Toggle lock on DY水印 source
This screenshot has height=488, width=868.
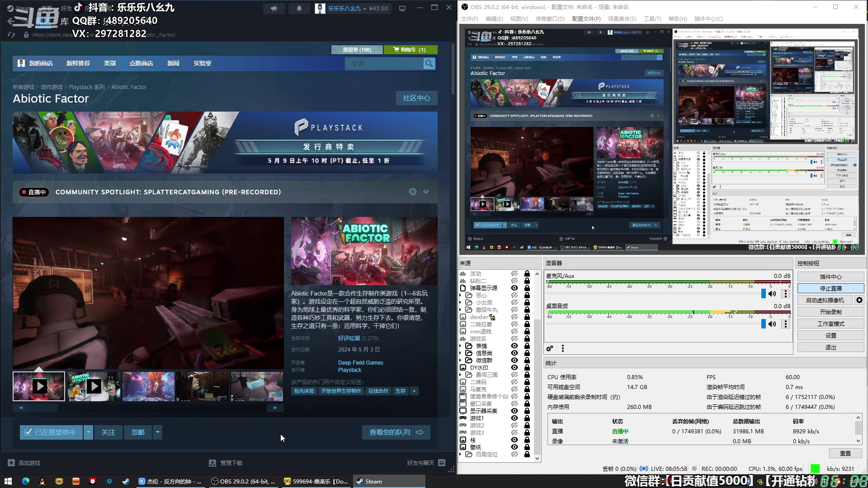(527, 368)
